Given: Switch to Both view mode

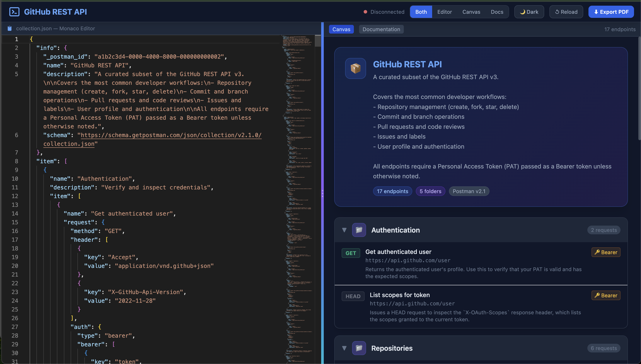Looking at the screenshot, I should click(421, 12).
